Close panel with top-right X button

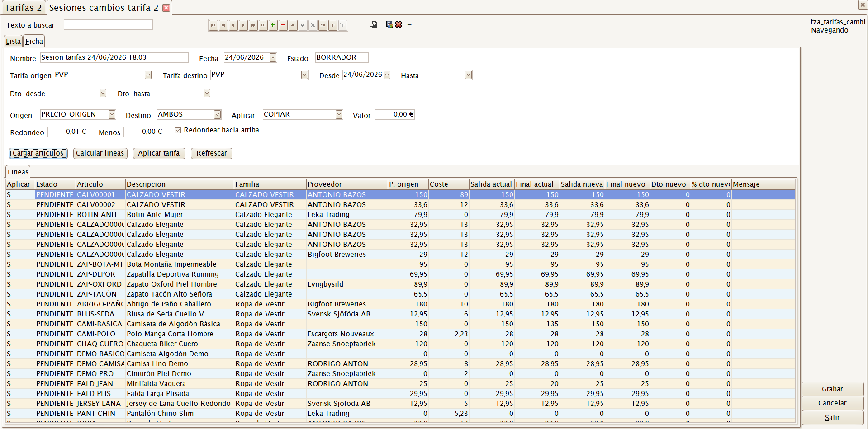point(862,5)
